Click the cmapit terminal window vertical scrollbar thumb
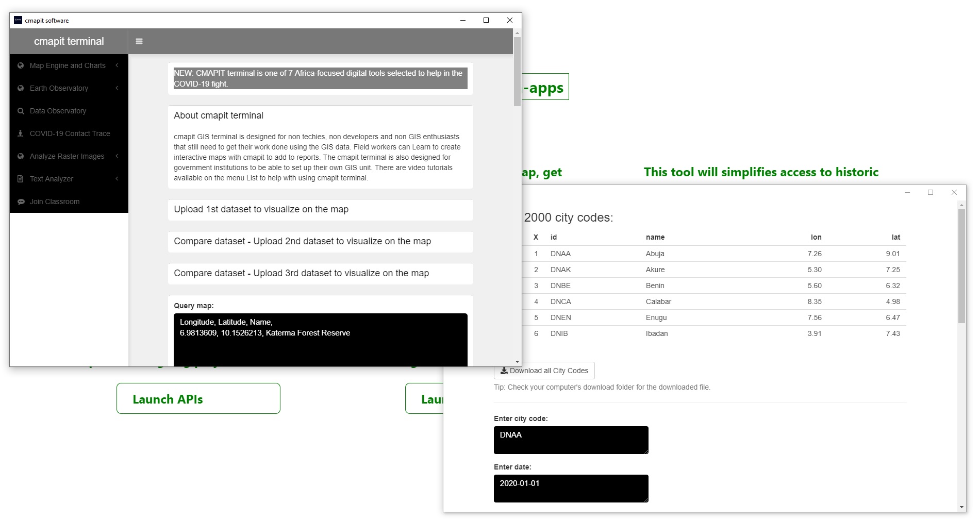This screenshot has height=520, width=980. [517, 72]
